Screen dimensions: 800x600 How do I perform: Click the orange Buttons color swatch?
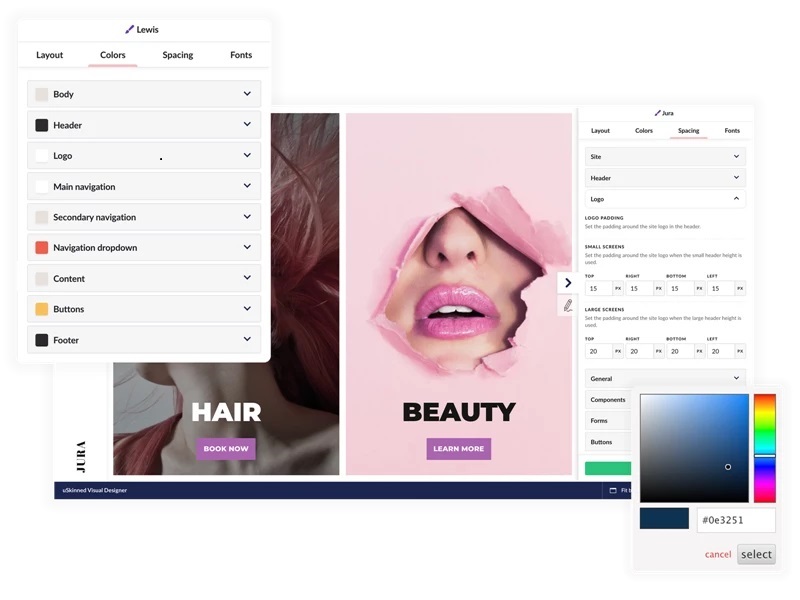[42, 310]
